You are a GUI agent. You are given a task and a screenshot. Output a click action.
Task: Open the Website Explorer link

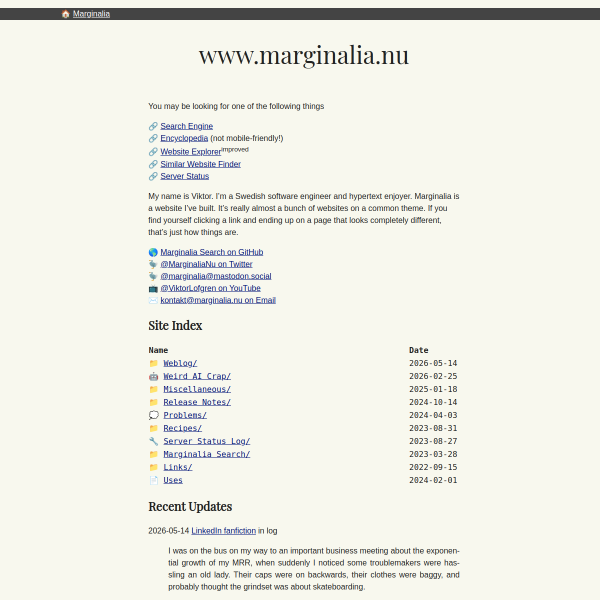pyautogui.click(x=191, y=152)
